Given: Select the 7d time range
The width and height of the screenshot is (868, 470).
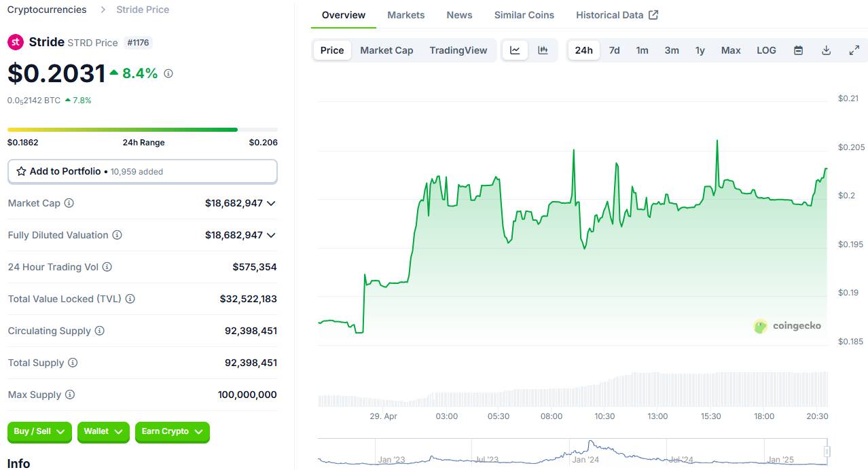Looking at the screenshot, I should tap(615, 50).
